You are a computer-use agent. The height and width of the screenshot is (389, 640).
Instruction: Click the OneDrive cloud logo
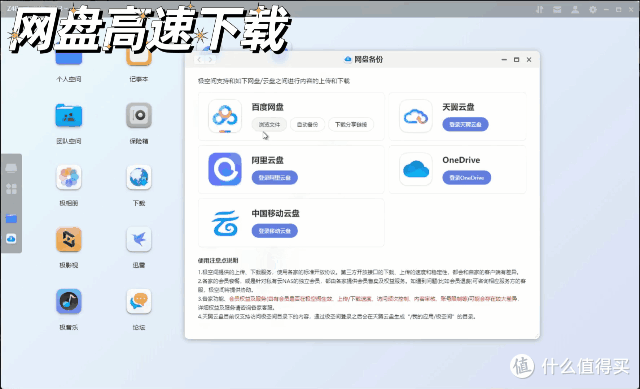(416, 169)
